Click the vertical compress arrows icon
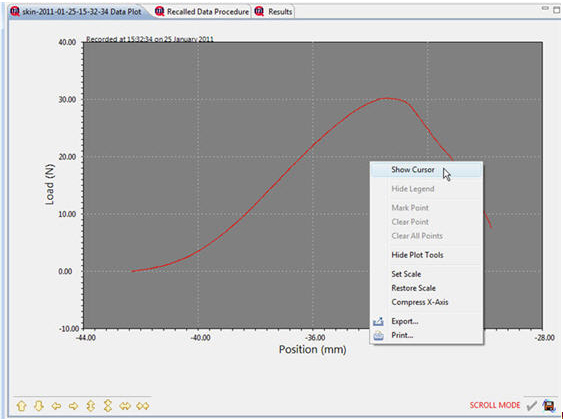The image size is (563, 419). (108, 406)
